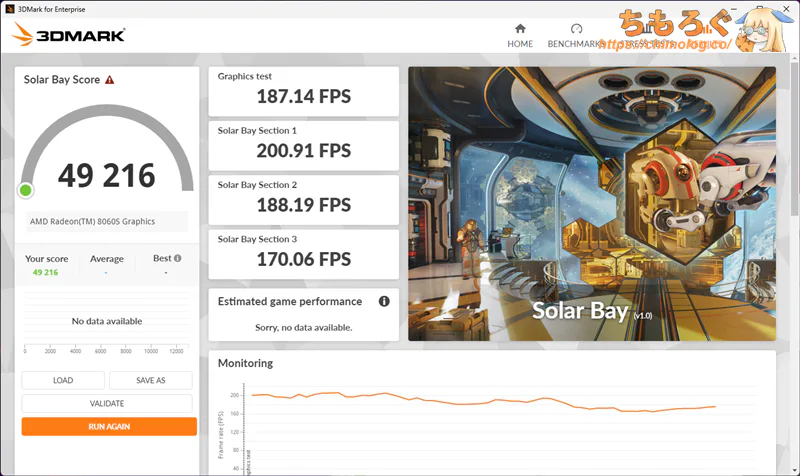Click the home house icon
This screenshot has height=476, width=800.
pyautogui.click(x=520, y=29)
